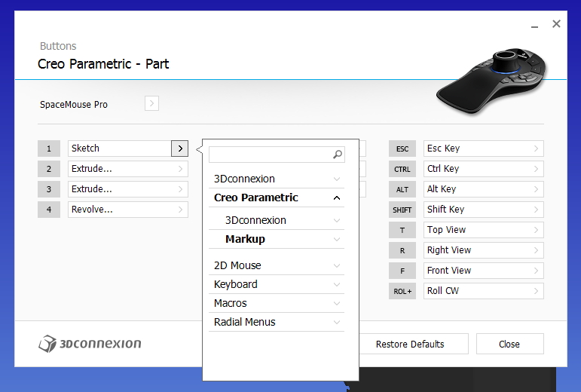
Task: Click the arrow for Revolve... button 4
Action: [x=180, y=210]
